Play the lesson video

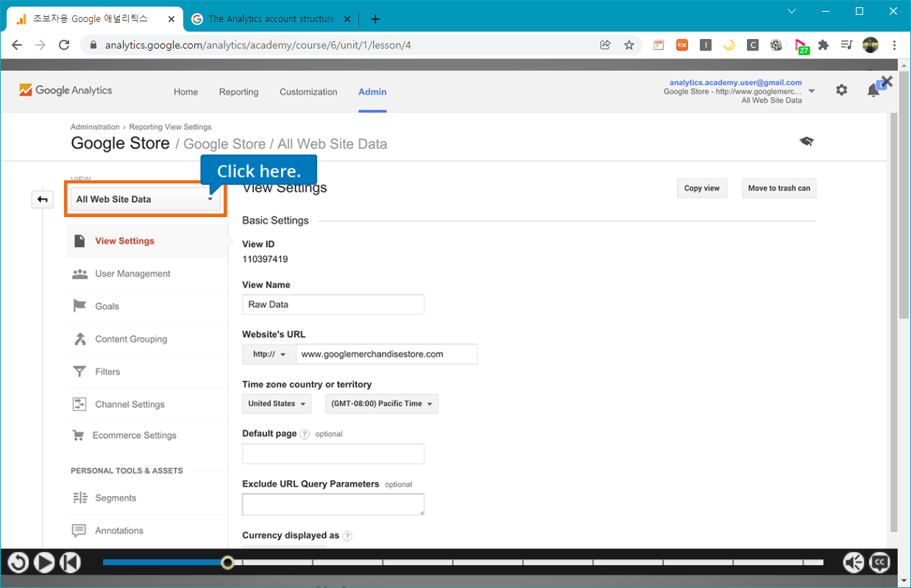[44, 563]
